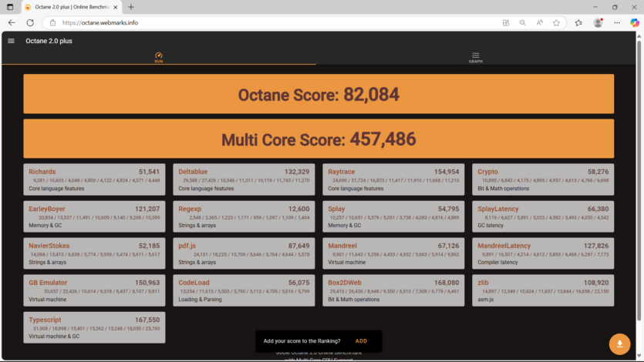Click the GB Emulator score 150,963

147,283
